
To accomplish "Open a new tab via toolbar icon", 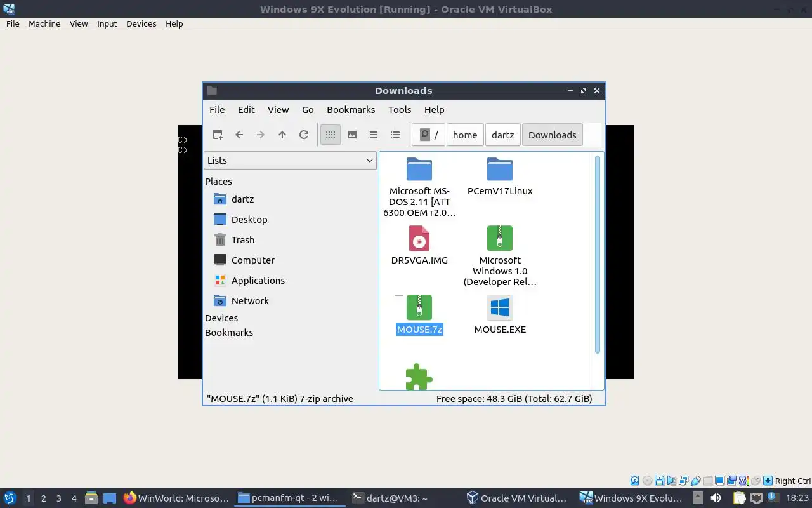I will tap(218, 135).
